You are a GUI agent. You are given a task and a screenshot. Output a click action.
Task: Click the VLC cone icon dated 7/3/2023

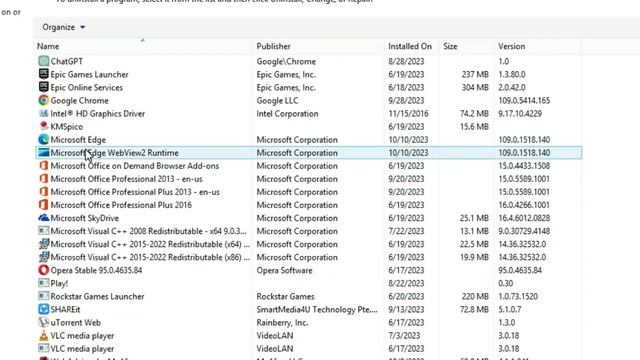tap(43, 336)
